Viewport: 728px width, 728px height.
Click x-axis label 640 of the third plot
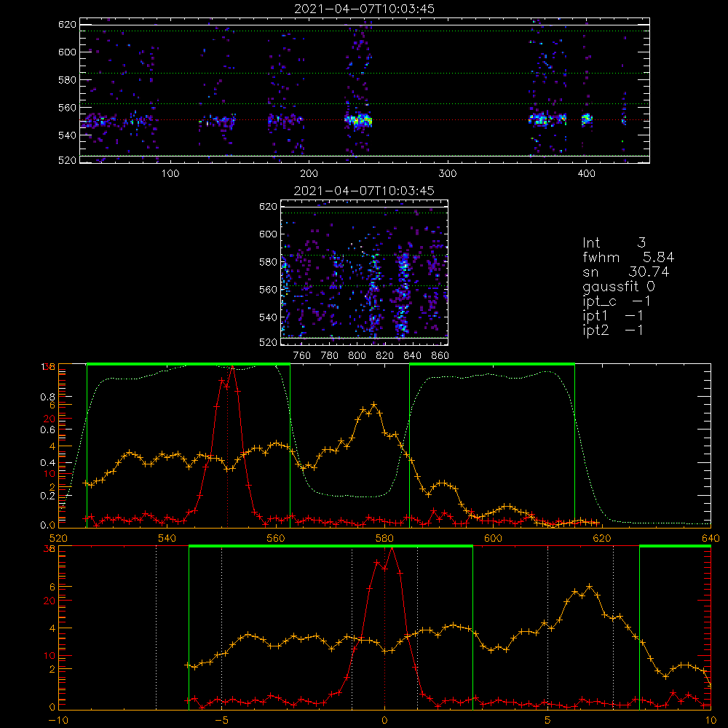pos(711,538)
